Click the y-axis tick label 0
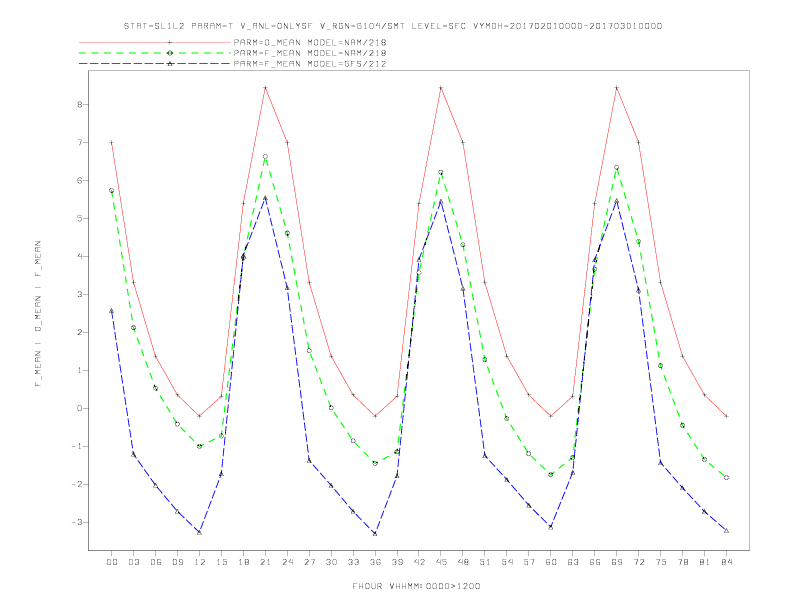Viewport: 792px width, 612px height. (x=79, y=409)
